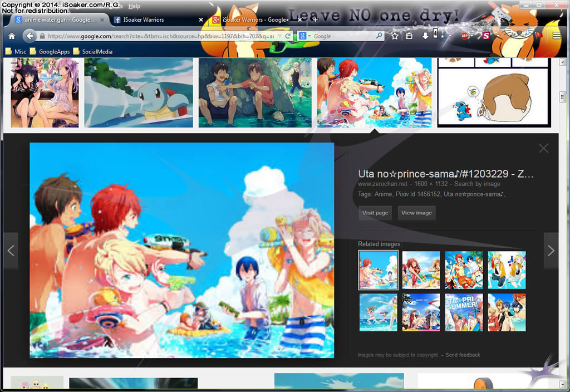Click the page scrollbar down arrow
Viewport: 570px width, 392px height.
tap(562, 384)
